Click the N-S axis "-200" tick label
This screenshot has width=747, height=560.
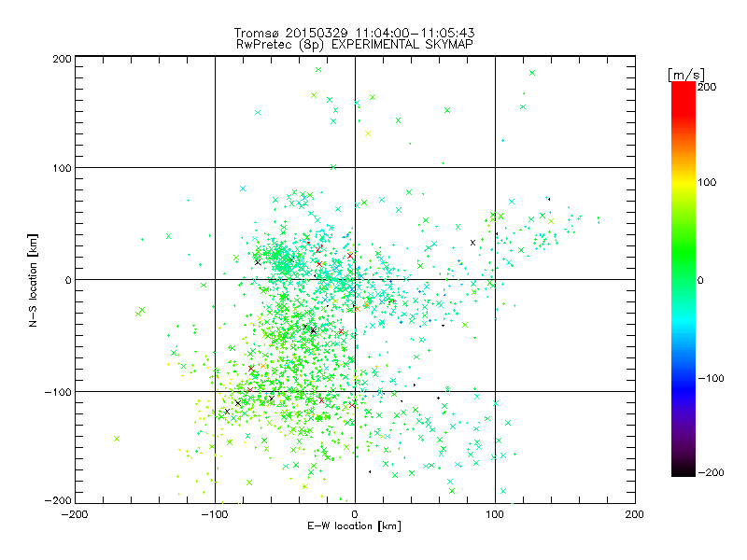tap(58, 500)
